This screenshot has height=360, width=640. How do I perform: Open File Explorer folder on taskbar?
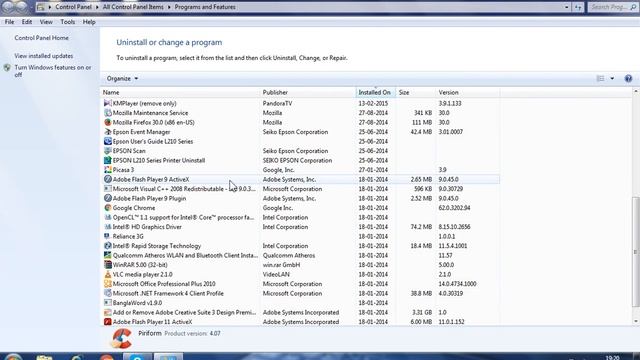(x=44, y=358)
